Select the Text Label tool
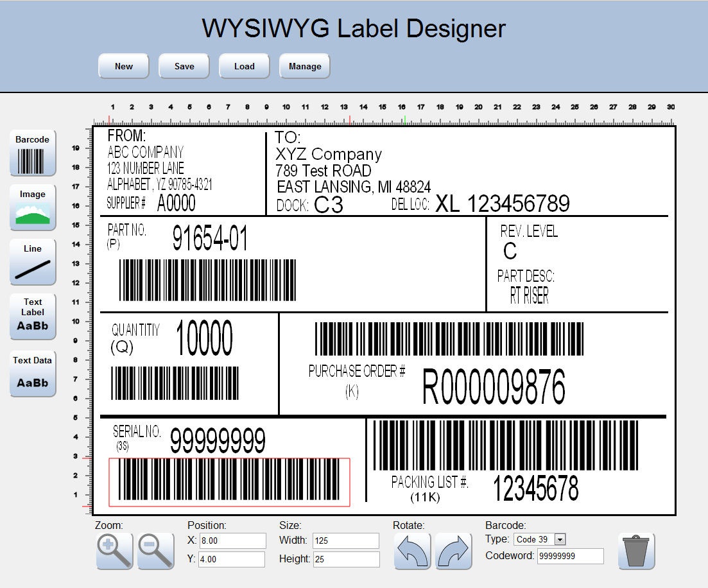 pos(33,316)
